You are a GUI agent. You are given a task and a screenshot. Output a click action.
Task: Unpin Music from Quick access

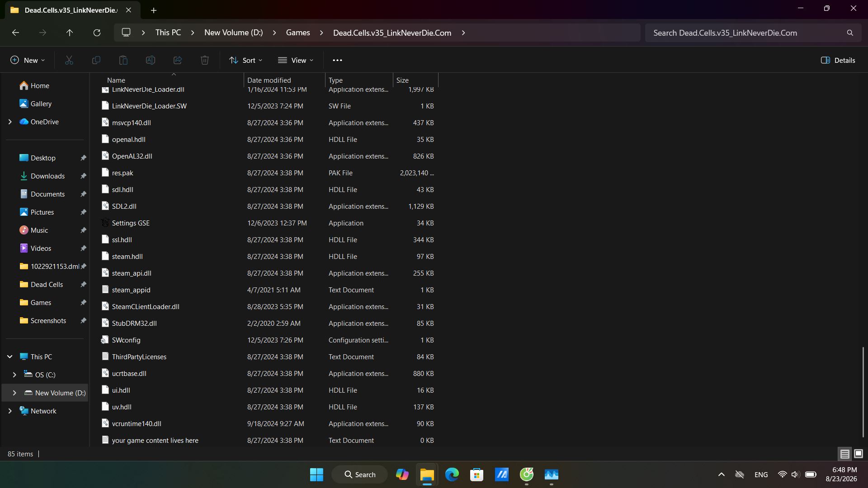[83, 230]
